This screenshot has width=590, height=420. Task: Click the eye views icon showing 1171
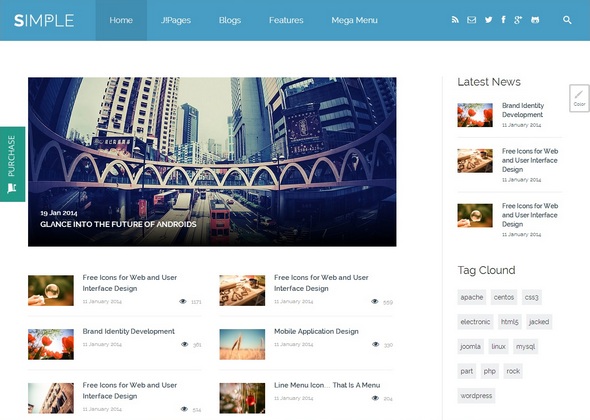(x=183, y=301)
